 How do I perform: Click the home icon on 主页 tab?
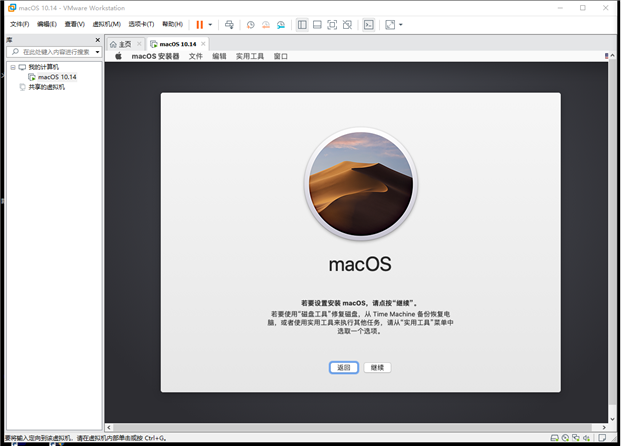click(x=113, y=44)
